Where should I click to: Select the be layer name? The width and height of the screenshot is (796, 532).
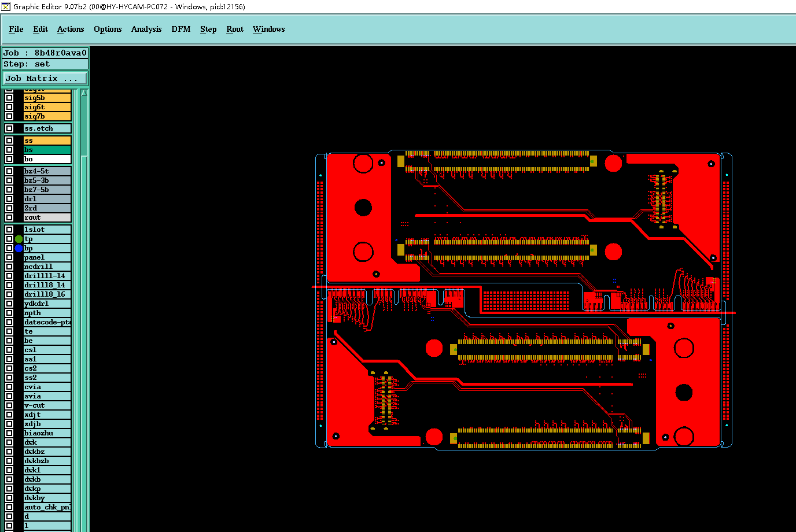47,341
